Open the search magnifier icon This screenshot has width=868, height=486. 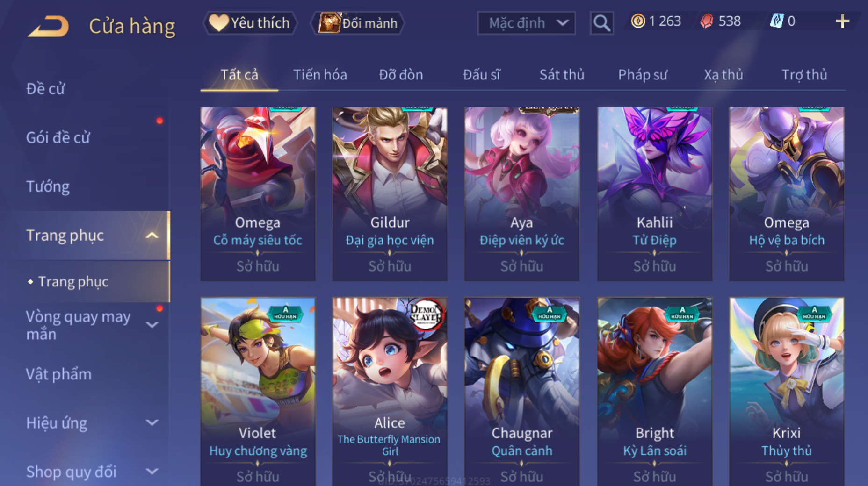point(601,22)
